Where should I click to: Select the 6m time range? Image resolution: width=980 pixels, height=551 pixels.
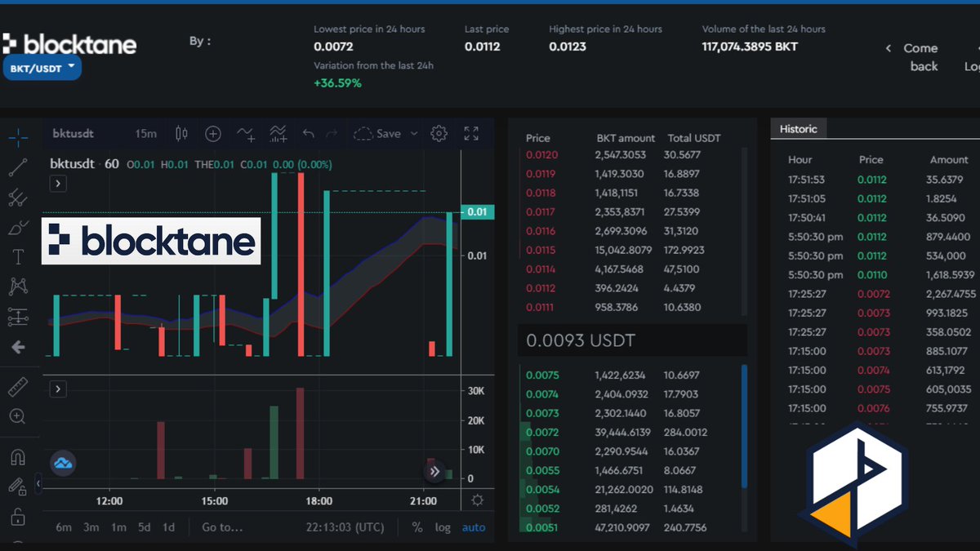click(x=64, y=527)
